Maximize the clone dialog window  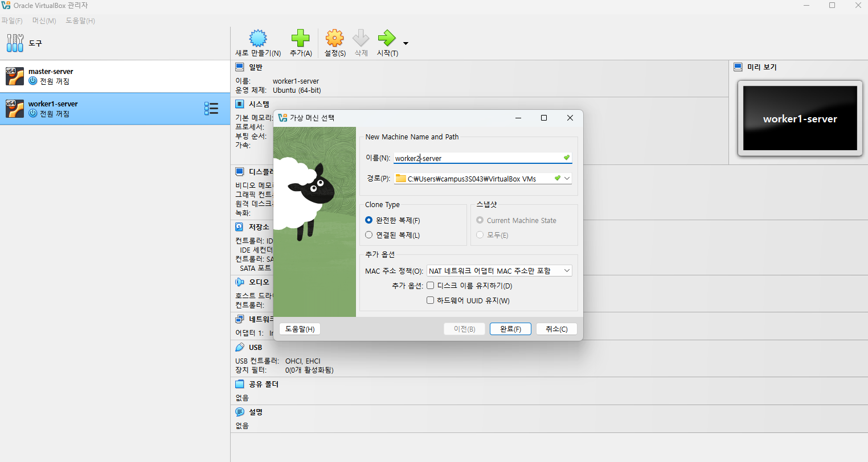click(x=544, y=118)
